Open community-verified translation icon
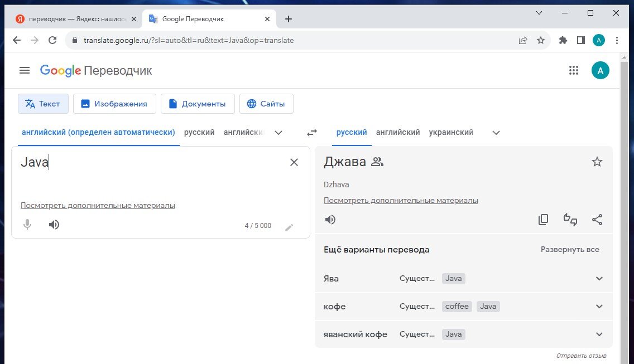634x364 pixels. point(377,162)
